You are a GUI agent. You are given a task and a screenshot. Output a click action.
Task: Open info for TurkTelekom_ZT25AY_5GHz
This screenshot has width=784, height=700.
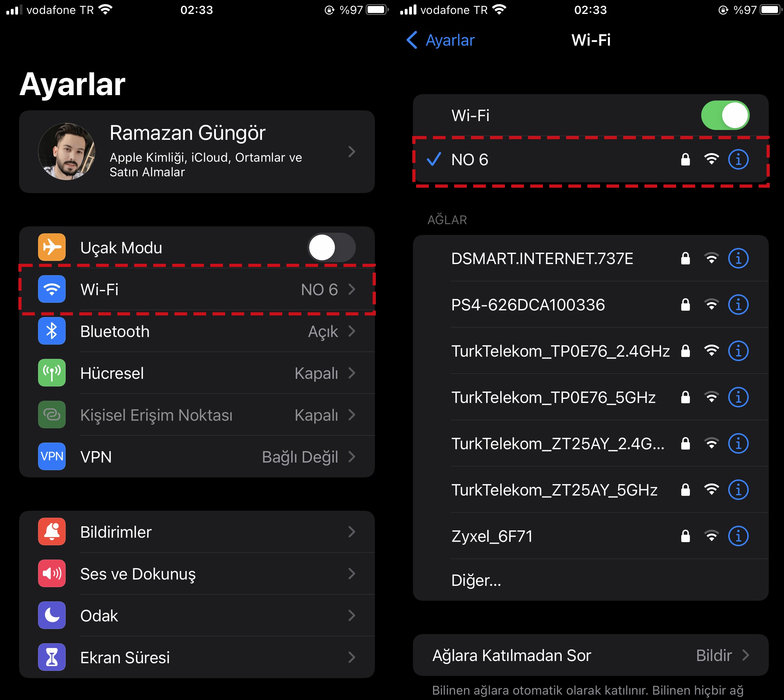pyautogui.click(x=738, y=489)
